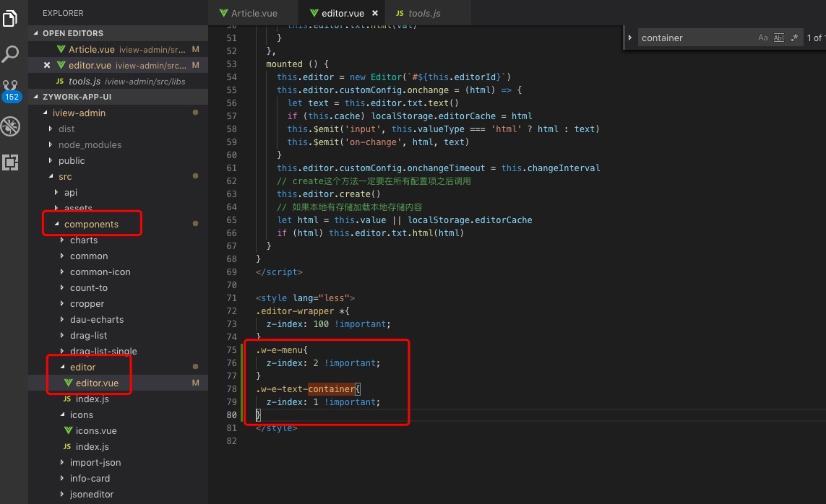Open Source Control showing 152 changes

(10, 85)
